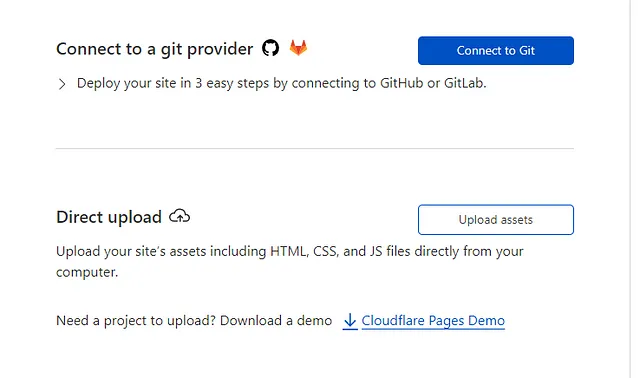The image size is (640, 378).
Task: Click the "Download a demo" text
Action: [x=276, y=321]
